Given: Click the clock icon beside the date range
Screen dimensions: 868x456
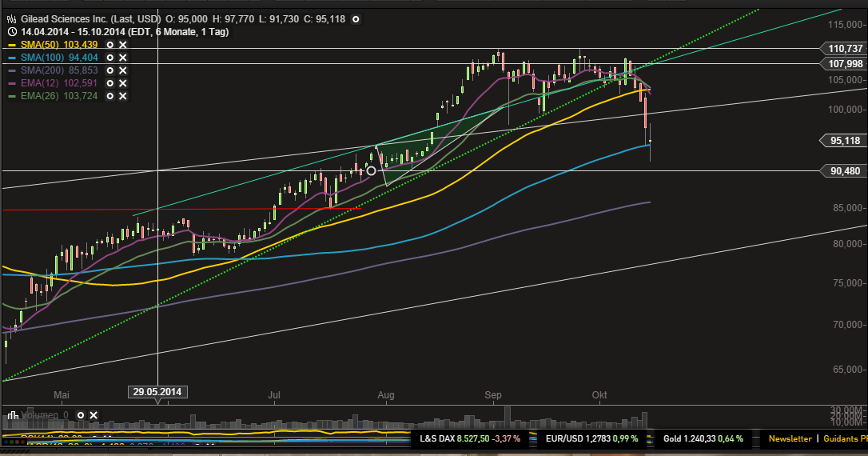Looking at the screenshot, I should (11, 32).
